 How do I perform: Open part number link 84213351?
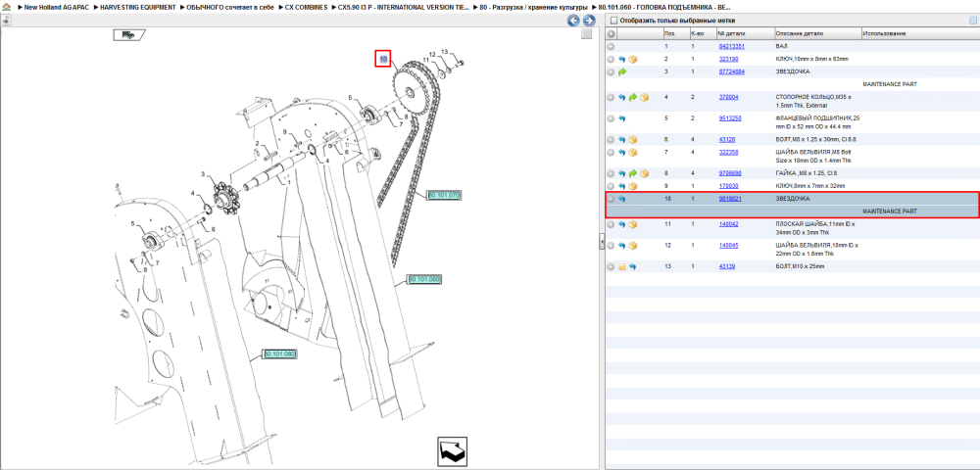pos(731,46)
